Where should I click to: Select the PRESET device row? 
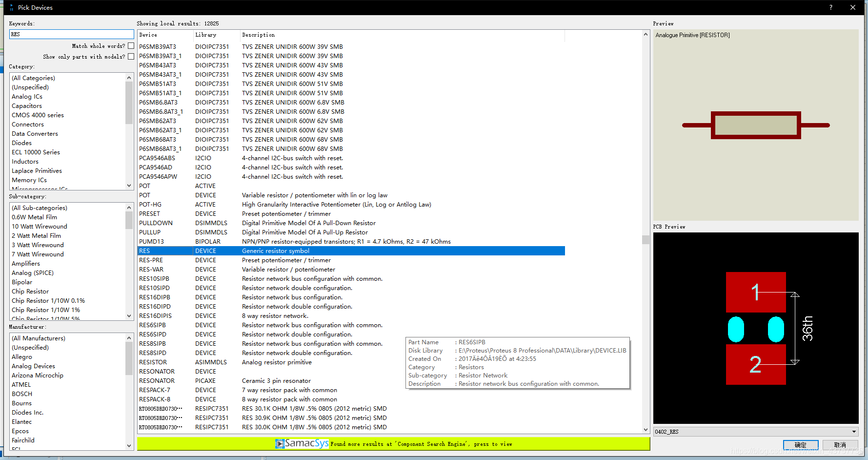(x=351, y=213)
